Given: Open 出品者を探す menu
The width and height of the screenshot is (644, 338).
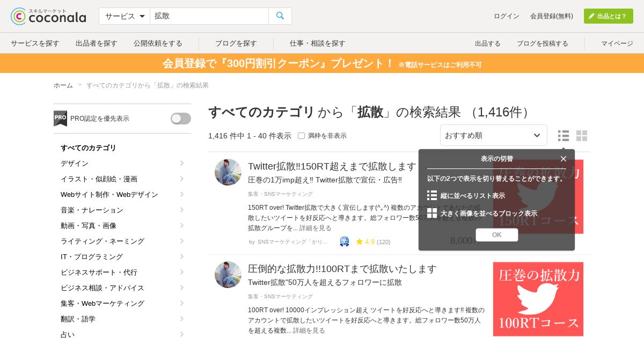Looking at the screenshot, I should tap(97, 43).
